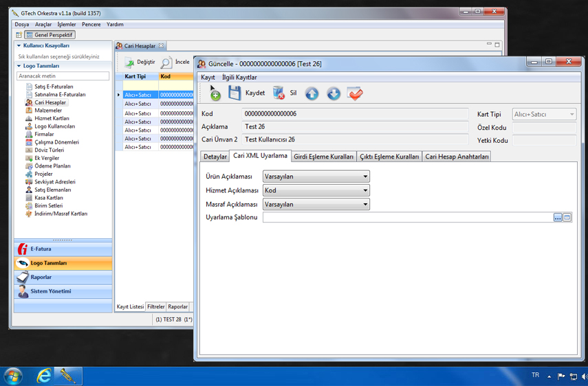This screenshot has width=588, height=386.
Task: Switch to Çıktı Eşleme Kuralları tab
Action: pyautogui.click(x=389, y=157)
